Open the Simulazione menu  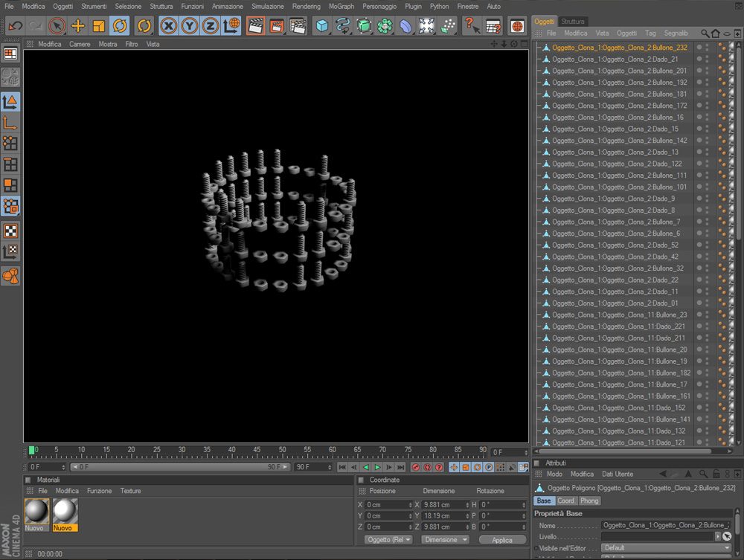267,6
